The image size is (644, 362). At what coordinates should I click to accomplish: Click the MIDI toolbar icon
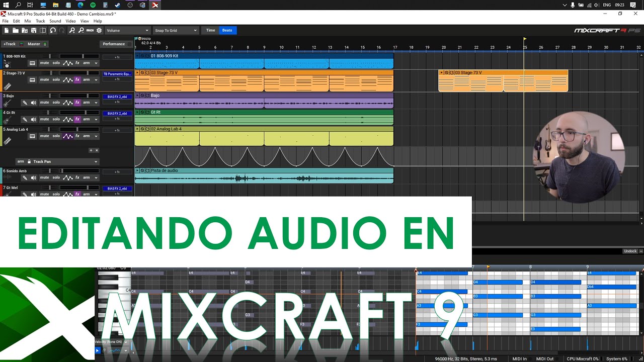pos(90,30)
